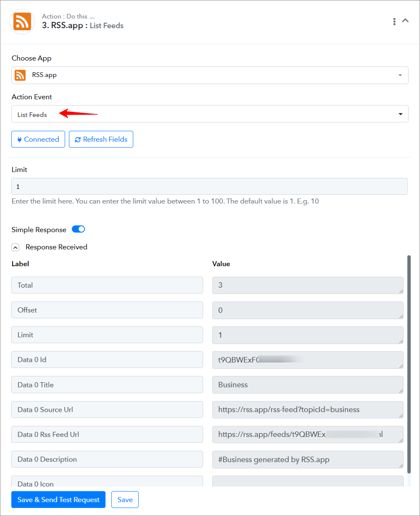This screenshot has width=420, height=516.
Task: Click the source URL value with topicId=business
Action: (x=308, y=410)
